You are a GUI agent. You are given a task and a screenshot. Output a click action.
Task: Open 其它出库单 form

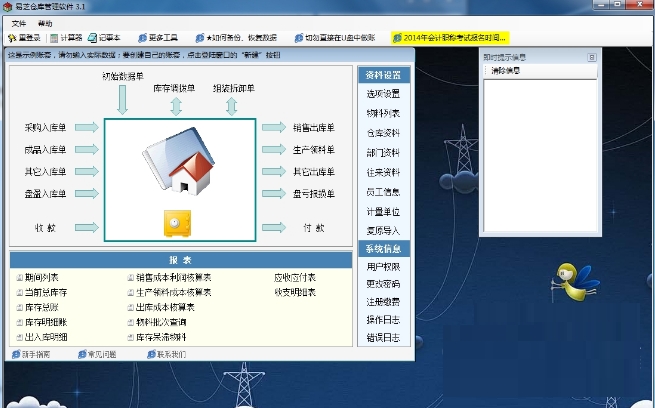tap(314, 172)
